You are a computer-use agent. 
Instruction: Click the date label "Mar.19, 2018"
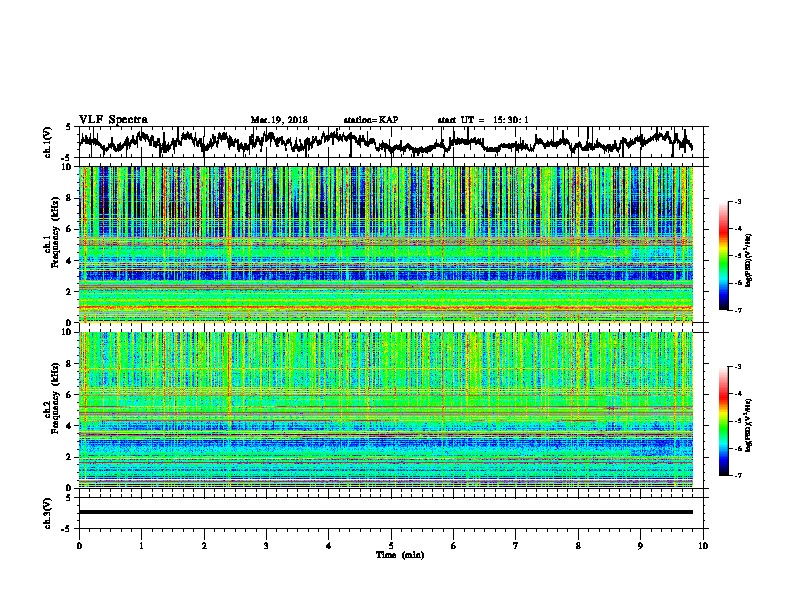(279, 120)
